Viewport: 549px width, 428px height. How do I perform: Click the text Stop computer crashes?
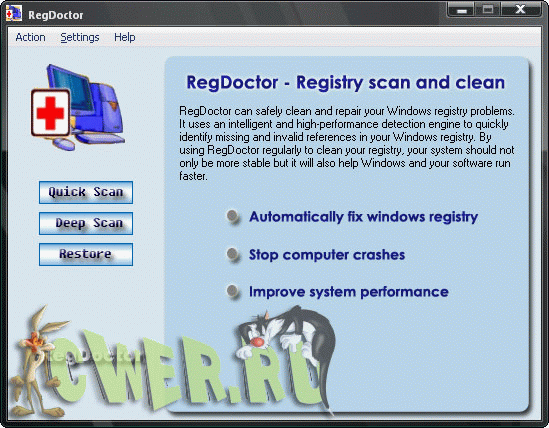pyautogui.click(x=327, y=255)
